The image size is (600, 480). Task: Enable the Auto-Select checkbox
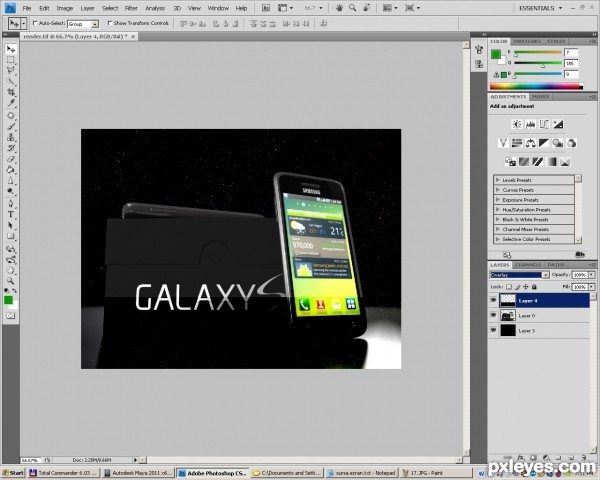(x=35, y=23)
